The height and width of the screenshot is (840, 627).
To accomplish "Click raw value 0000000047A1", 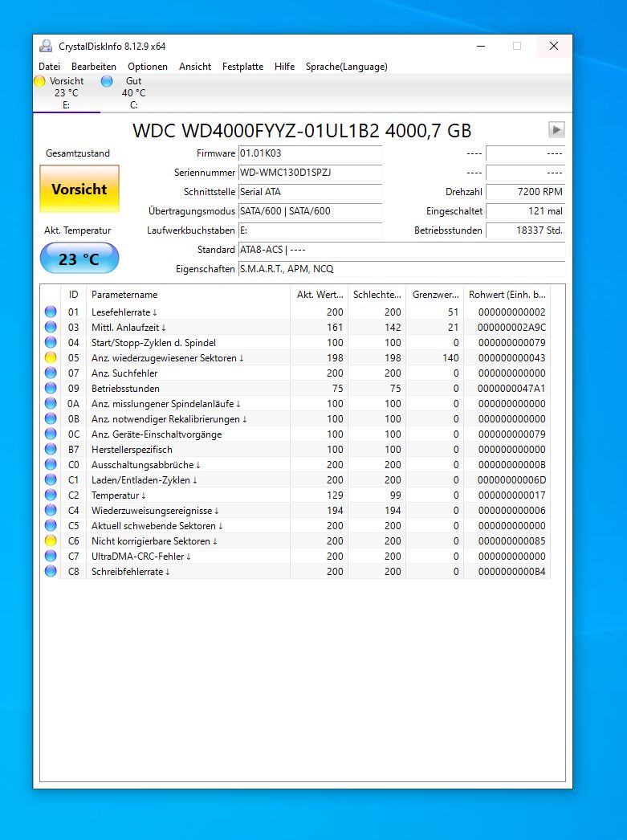I will [512, 389].
